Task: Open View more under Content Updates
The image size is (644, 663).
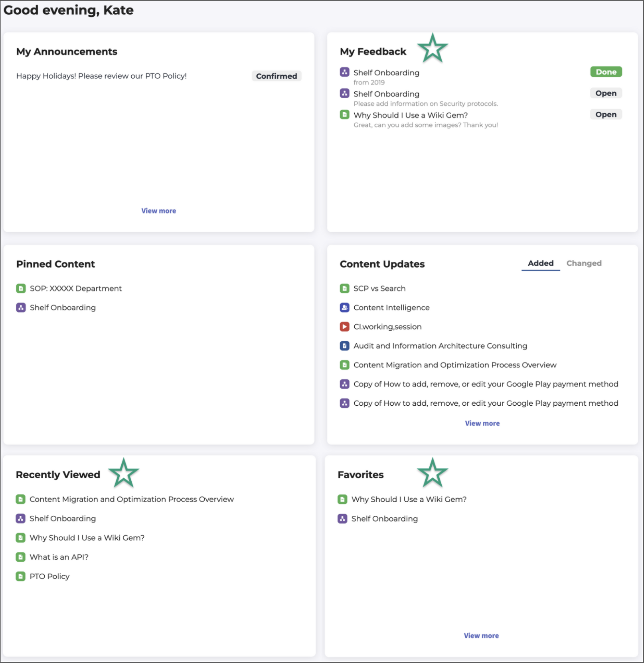Action: (482, 424)
